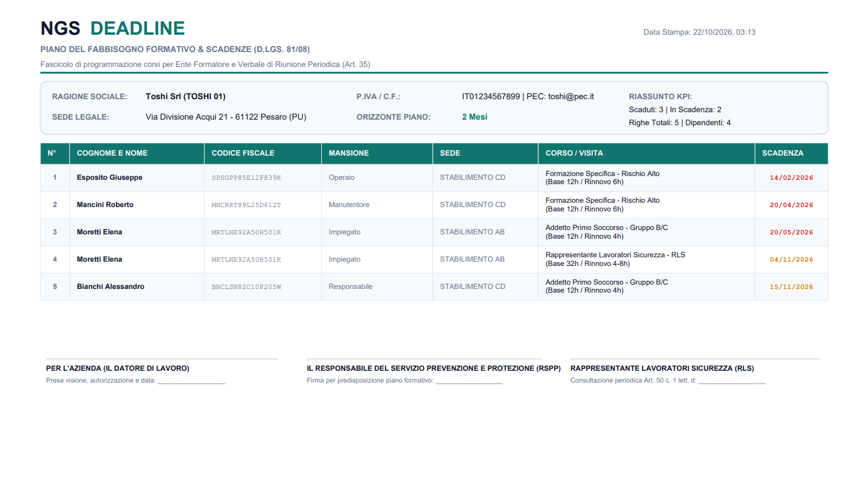
Task: Click the "CODICE FISCALE" column header
Action: click(263, 153)
